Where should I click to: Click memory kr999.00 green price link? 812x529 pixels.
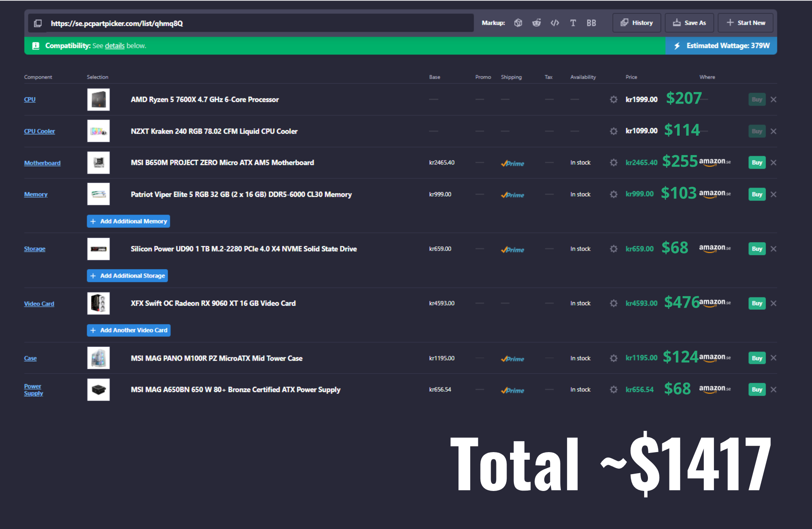point(639,194)
